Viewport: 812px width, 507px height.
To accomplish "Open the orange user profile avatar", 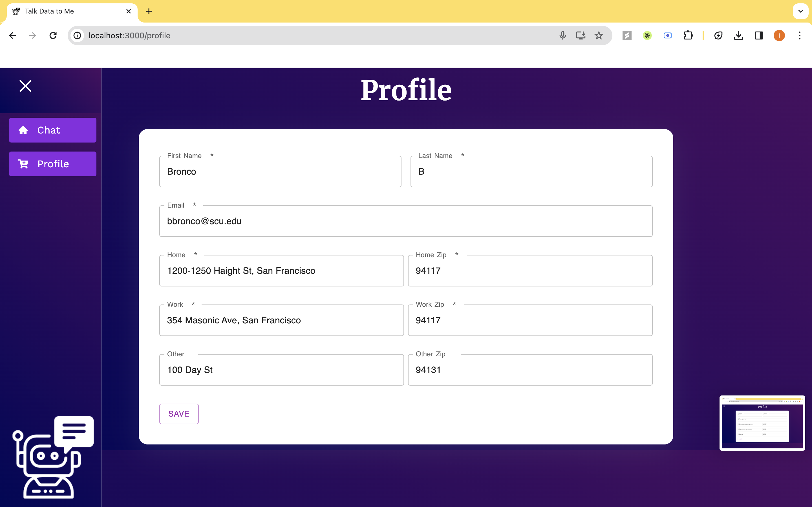I will pyautogui.click(x=779, y=35).
